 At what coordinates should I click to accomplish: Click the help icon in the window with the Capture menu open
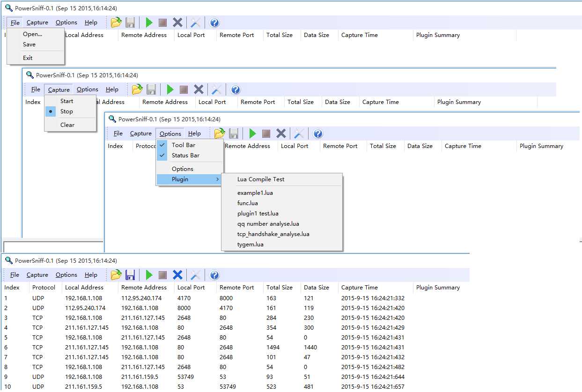tap(236, 89)
